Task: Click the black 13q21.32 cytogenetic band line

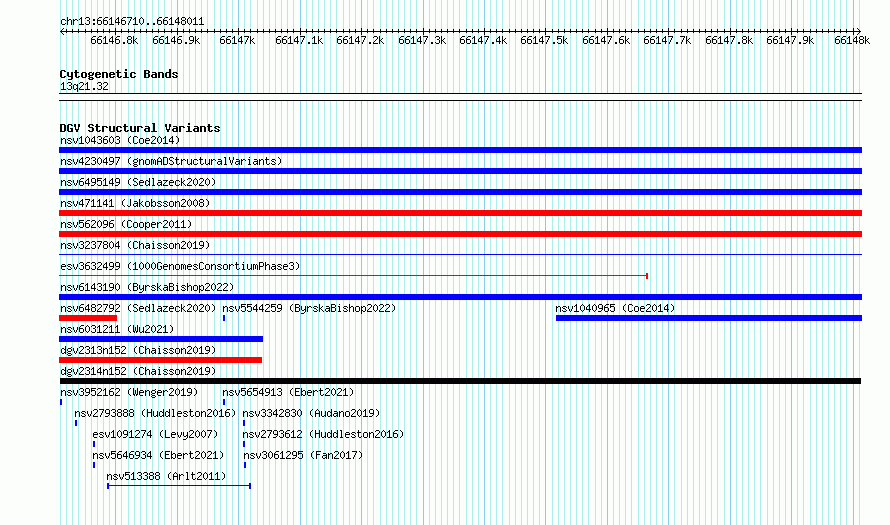Action: (x=460, y=97)
